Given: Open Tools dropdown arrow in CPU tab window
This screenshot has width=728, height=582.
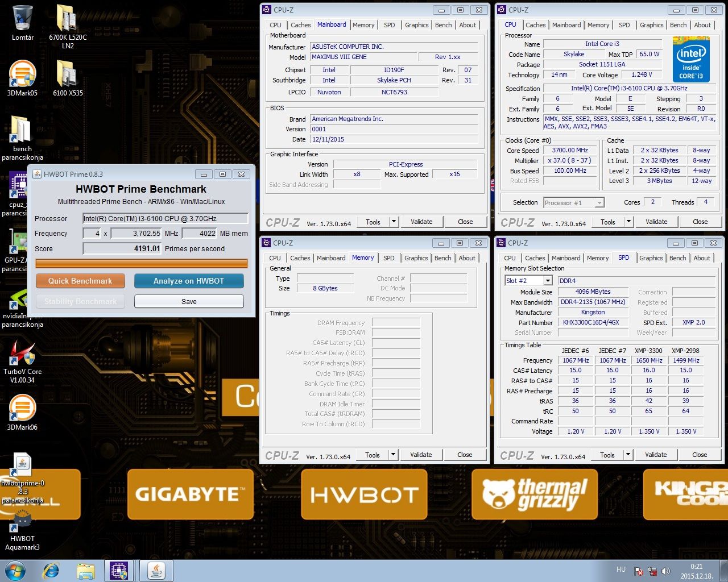Looking at the screenshot, I should (x=628, y=222).
